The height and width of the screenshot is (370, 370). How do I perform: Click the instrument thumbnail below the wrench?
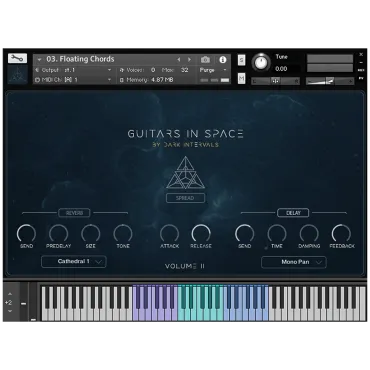tap(17, 74)
